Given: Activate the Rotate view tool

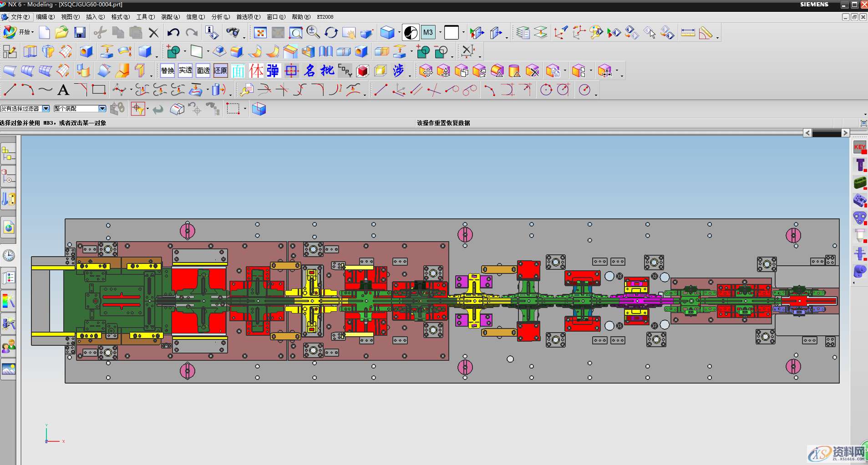Looking at the screenshot, I should [331, 33].
